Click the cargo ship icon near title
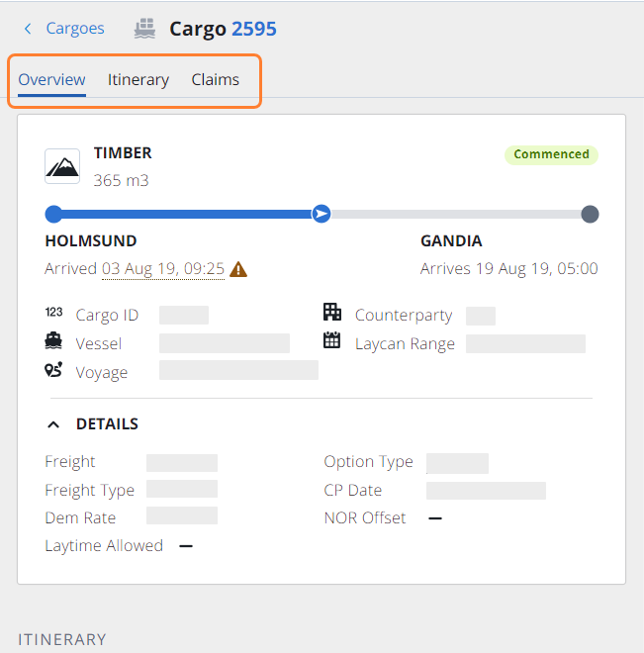The width and height of the screenshot is (644, 653). coord(144,29)
